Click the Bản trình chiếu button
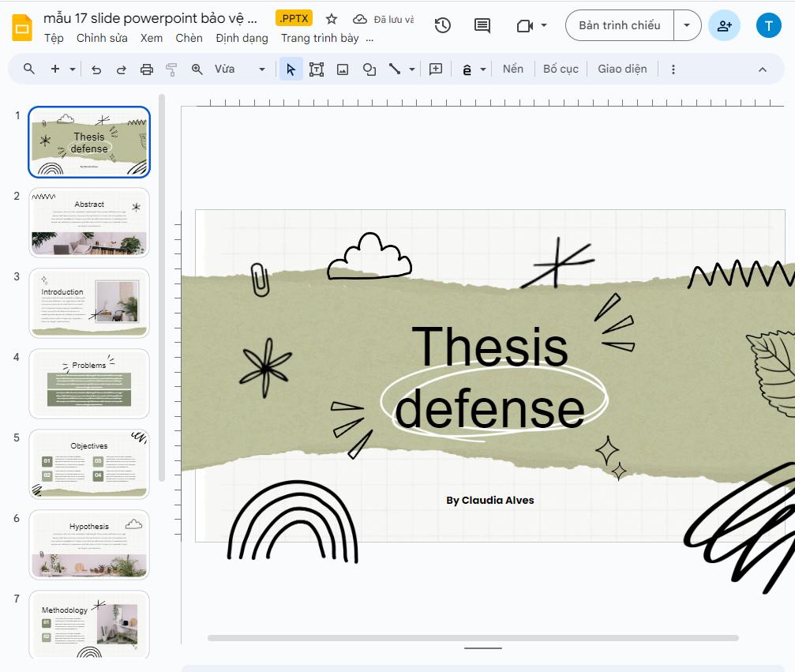This screenshot has height=672, width=795. (618, 24)
